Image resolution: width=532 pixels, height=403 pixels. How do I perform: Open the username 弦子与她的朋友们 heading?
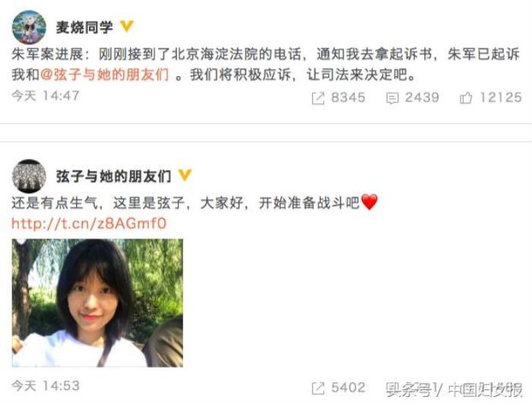click(x=114, y=176)
